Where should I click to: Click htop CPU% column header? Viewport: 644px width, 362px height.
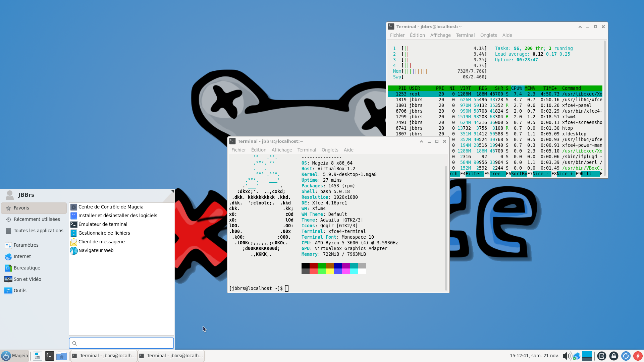[x=517, y=88]
